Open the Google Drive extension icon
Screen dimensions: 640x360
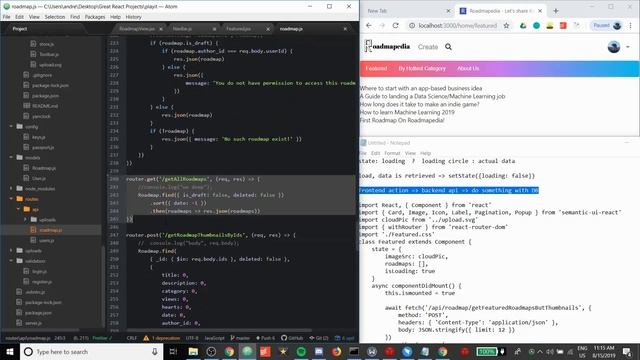point(523,25)
